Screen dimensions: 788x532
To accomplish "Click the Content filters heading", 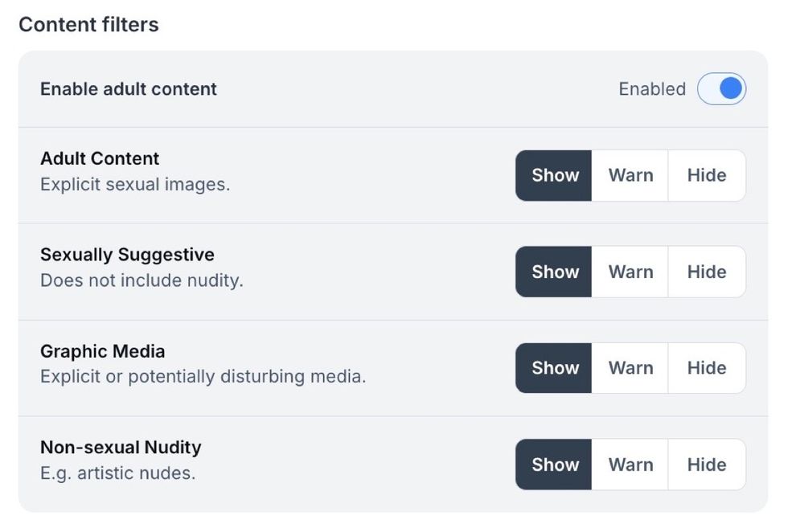I will tap(88, 24).
